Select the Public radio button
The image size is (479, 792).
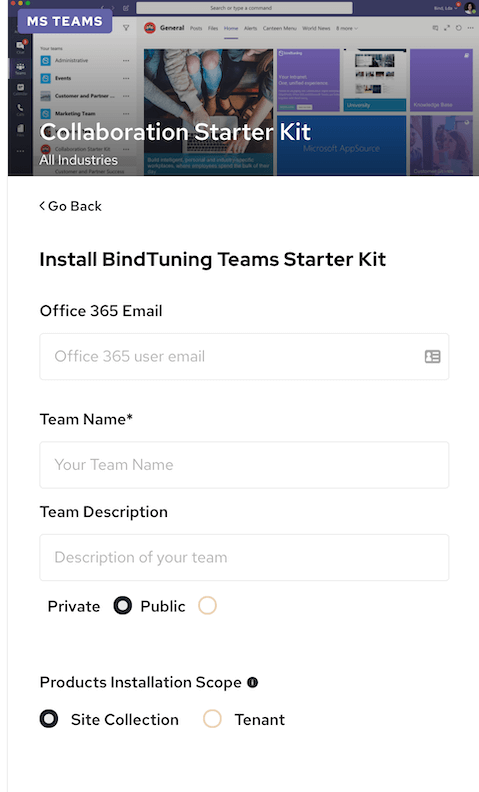207,605
